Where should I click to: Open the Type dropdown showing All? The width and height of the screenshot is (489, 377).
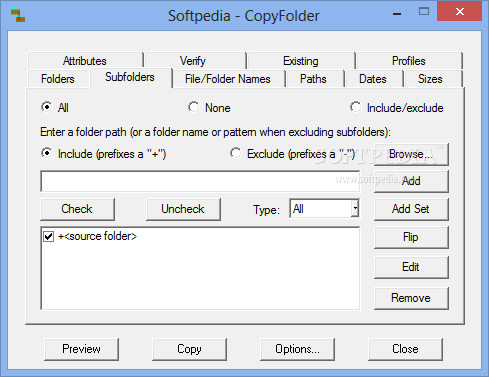325,209
